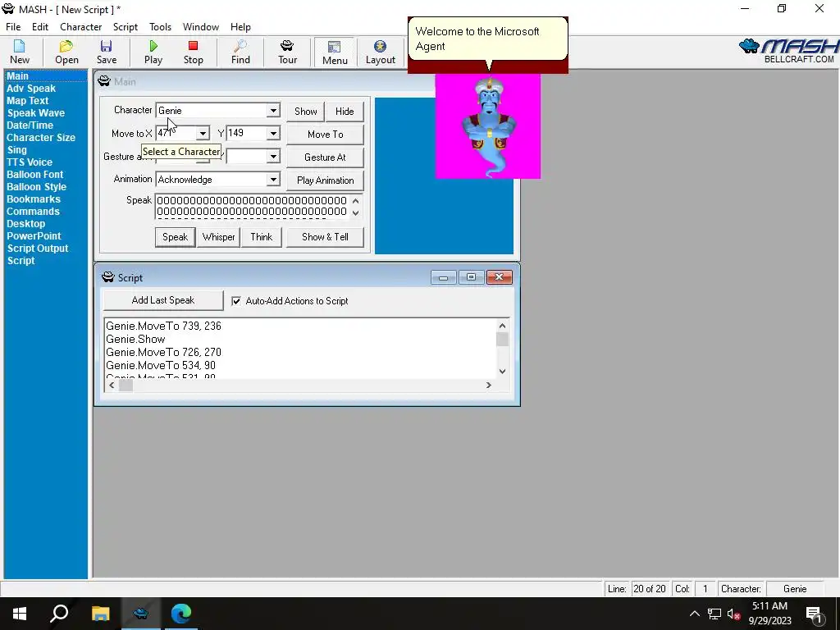Expand the Animation dropdown

pos(273,179)
